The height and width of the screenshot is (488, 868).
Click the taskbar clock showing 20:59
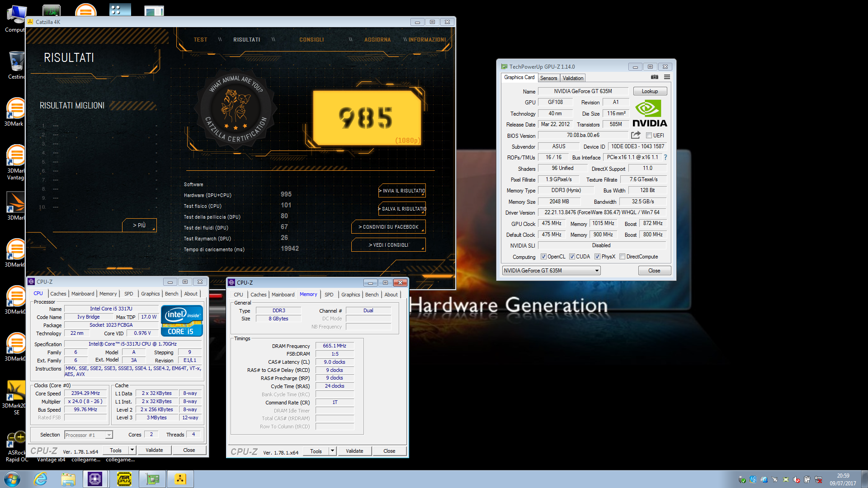pos(843,479)
